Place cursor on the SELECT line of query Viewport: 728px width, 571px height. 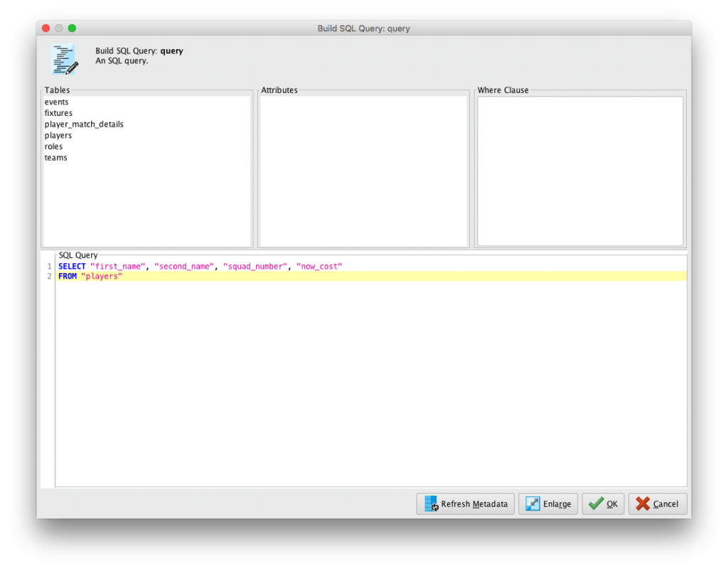[213, 266]
